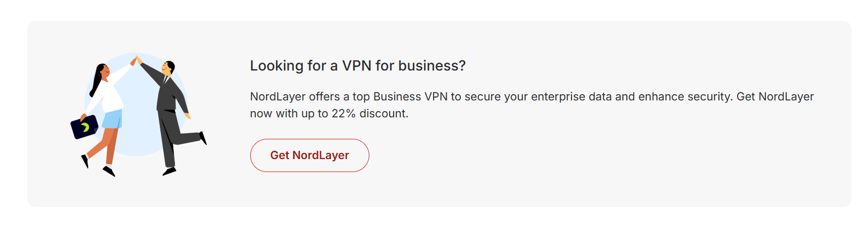The image size is (868, 233).
Task: Click the empty gray area of the banner card
Action: coord(621,169)
